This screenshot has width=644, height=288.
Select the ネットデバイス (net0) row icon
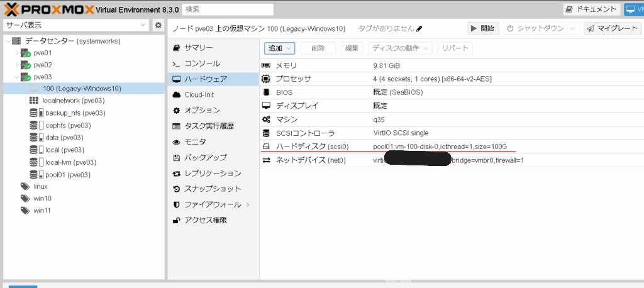[266, 160]
